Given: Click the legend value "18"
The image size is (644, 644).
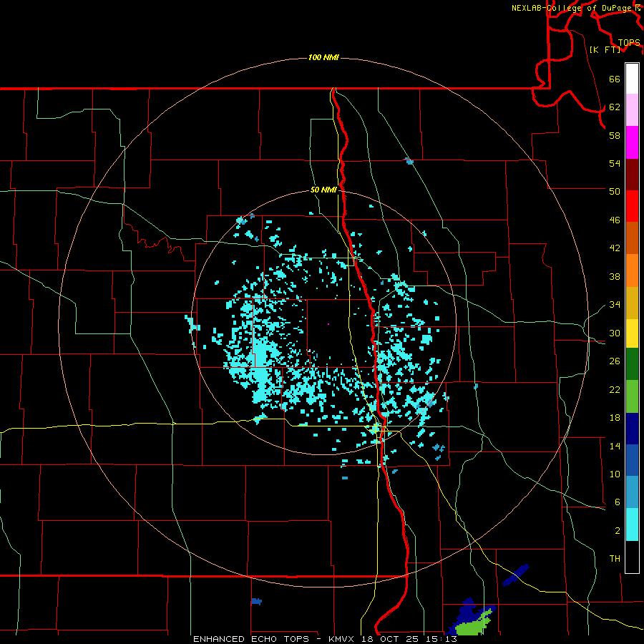Looking at the screenshot, I should (x=615, y=418).
